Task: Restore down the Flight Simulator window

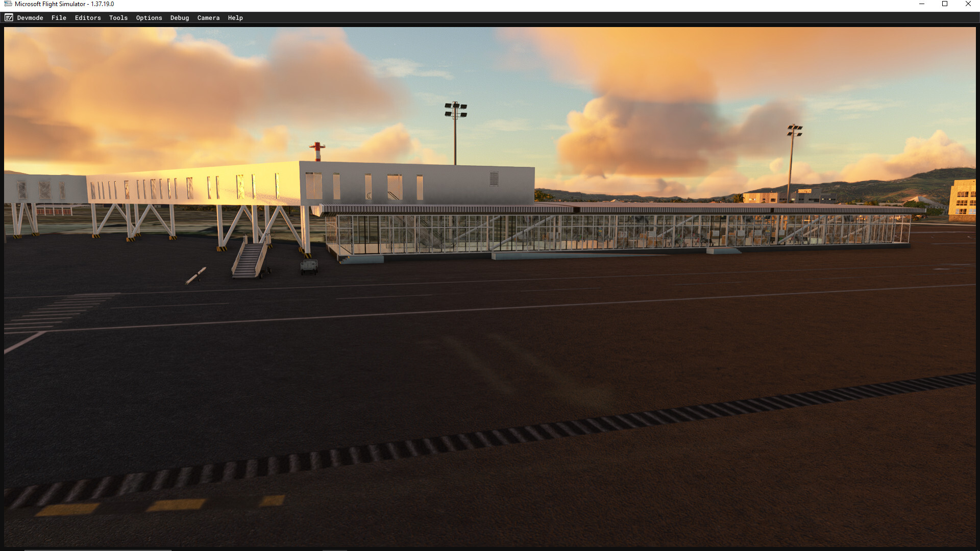Action: pyautogui.click(x=945, y=4)
